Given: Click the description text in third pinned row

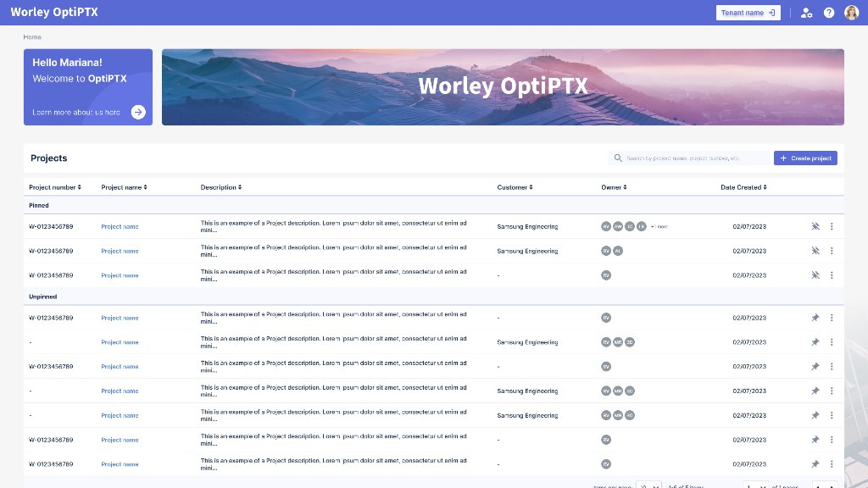Looking at the screenshot, I should (x=333, y=275).
